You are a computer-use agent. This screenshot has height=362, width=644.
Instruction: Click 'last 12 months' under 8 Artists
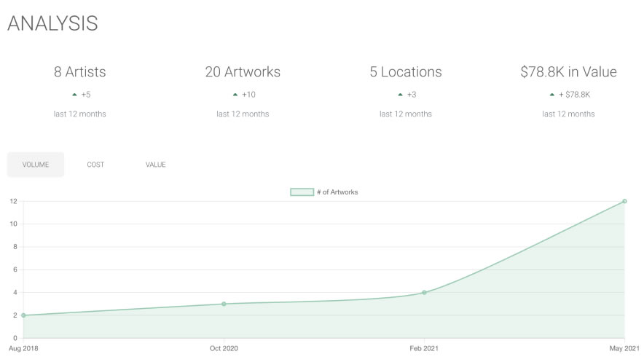79,114
